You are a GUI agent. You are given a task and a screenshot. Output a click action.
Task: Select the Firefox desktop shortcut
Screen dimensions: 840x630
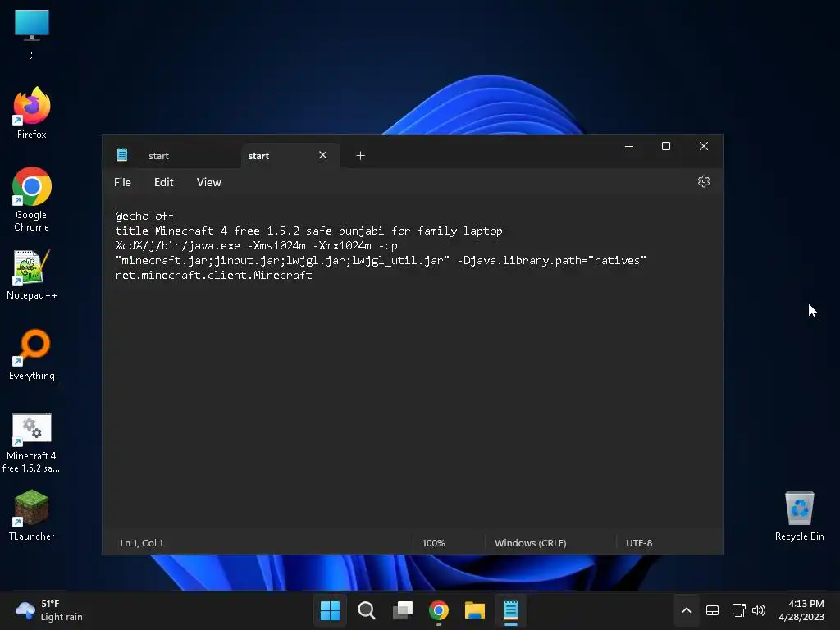(32, 113)
